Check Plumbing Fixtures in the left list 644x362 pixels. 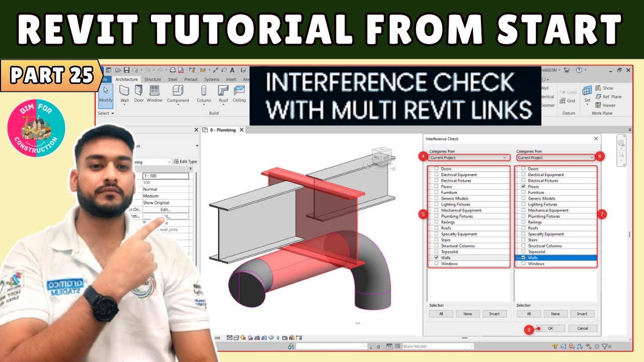tap(437, 216)
